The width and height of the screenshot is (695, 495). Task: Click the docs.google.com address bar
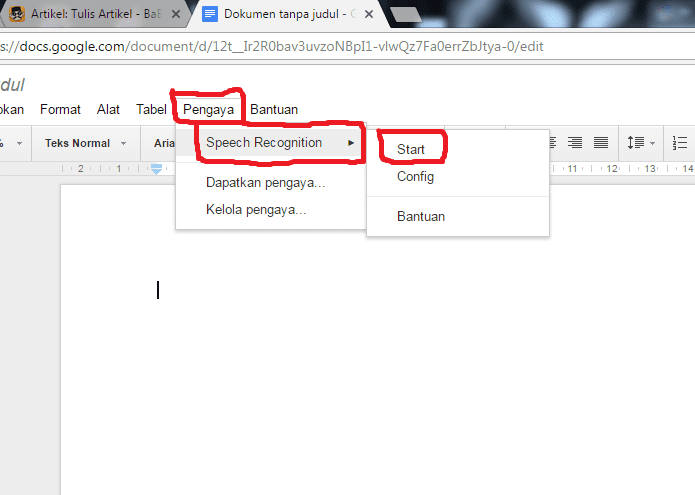[x=346, y=47]
